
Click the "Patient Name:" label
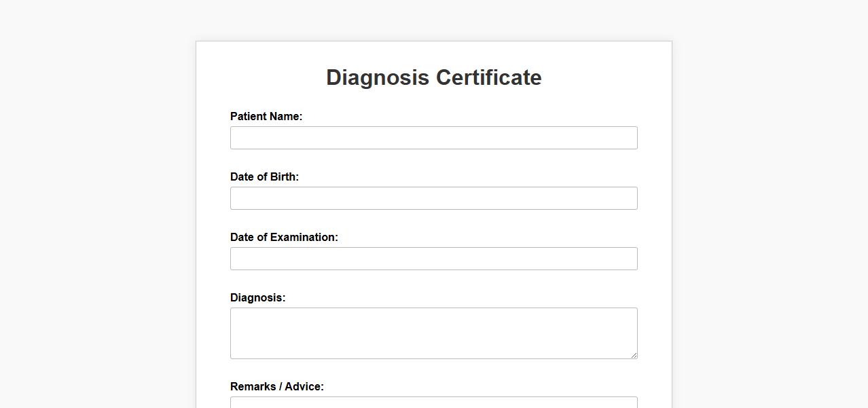click(266, 117)
